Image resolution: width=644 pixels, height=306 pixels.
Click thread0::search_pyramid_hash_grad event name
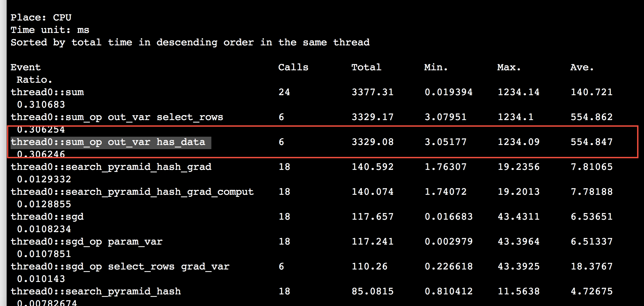point(111,167)
